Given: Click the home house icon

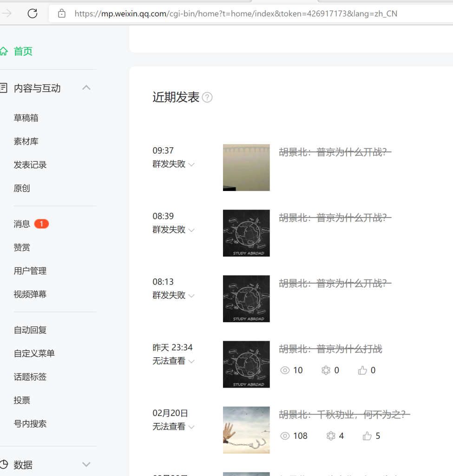Looking at the screenshot, I should [4, 51].
